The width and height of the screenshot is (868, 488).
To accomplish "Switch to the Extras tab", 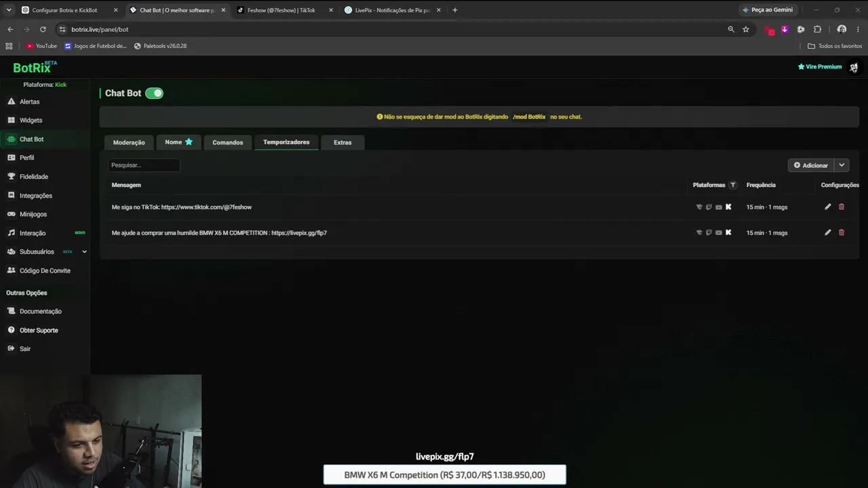I will click(x=342, y=142).
